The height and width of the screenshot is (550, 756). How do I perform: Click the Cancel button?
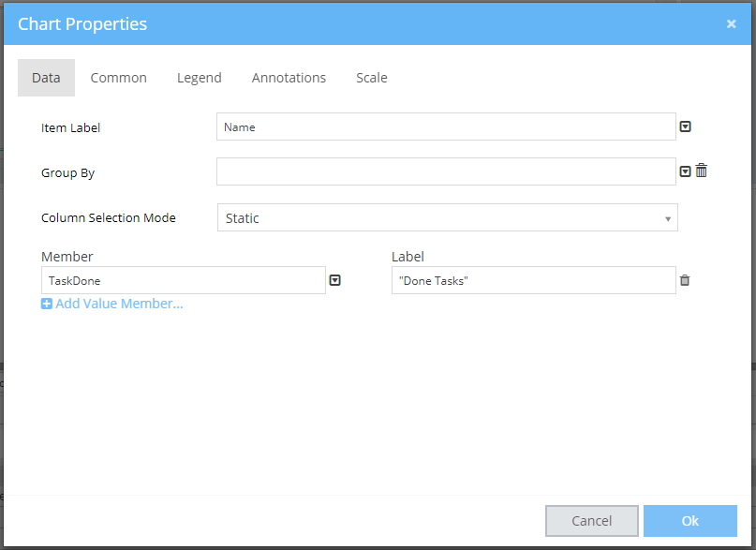tap(591, 521)
